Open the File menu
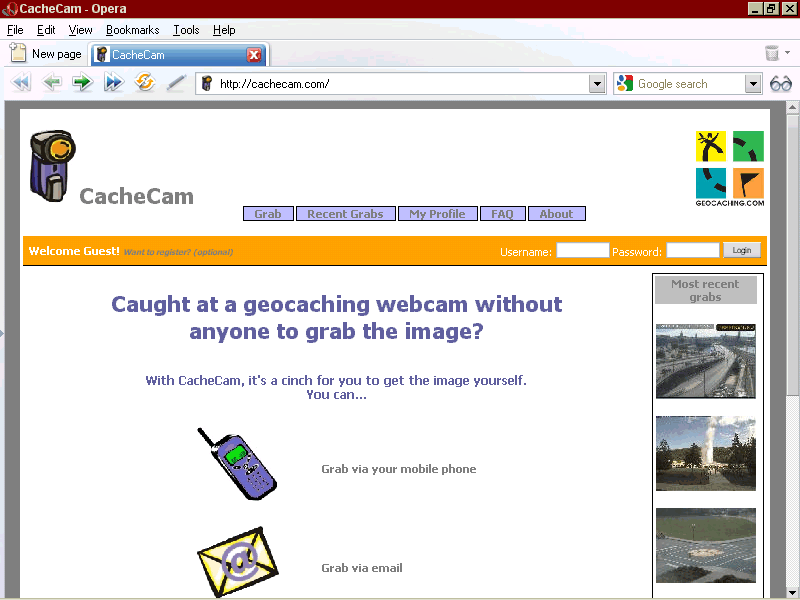Image resolution: width=800 pixels, height=600 pixels. click(15, 30)
